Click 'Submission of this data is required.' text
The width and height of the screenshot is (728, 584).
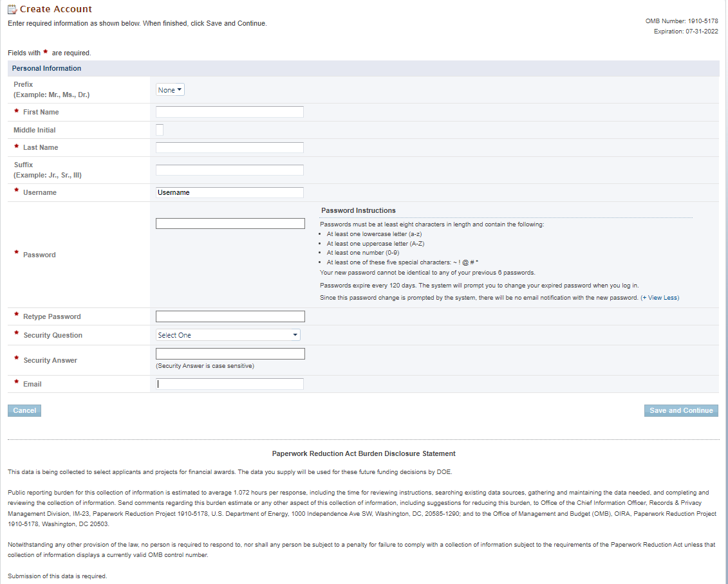(x=57, y=576)
